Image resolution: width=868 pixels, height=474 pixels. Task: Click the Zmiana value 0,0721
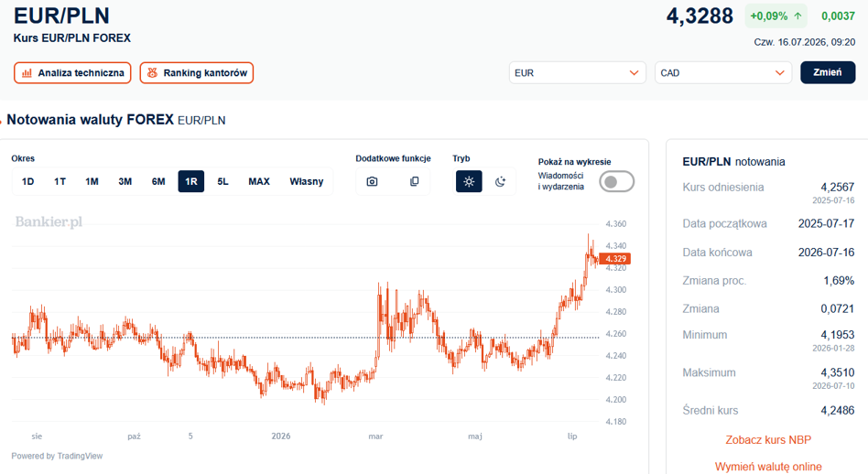838,308
